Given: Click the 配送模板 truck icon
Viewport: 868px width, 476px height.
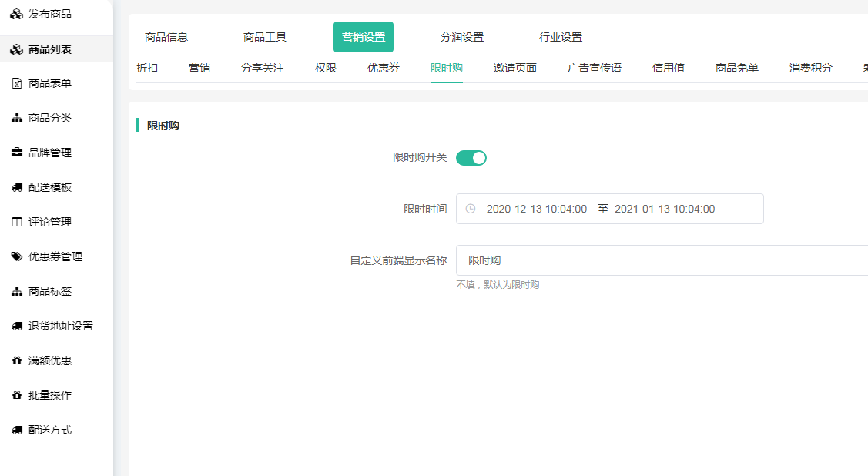Looking at the screenshot, I should point(16,187).
